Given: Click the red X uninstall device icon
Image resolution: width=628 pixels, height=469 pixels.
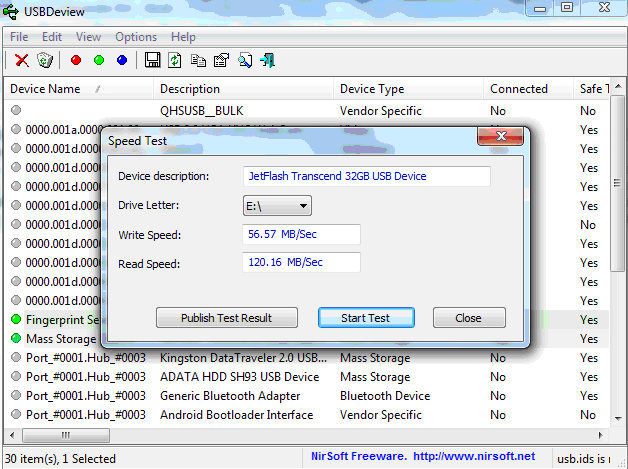Looking at the screenshot, I should tap(21, 60).
